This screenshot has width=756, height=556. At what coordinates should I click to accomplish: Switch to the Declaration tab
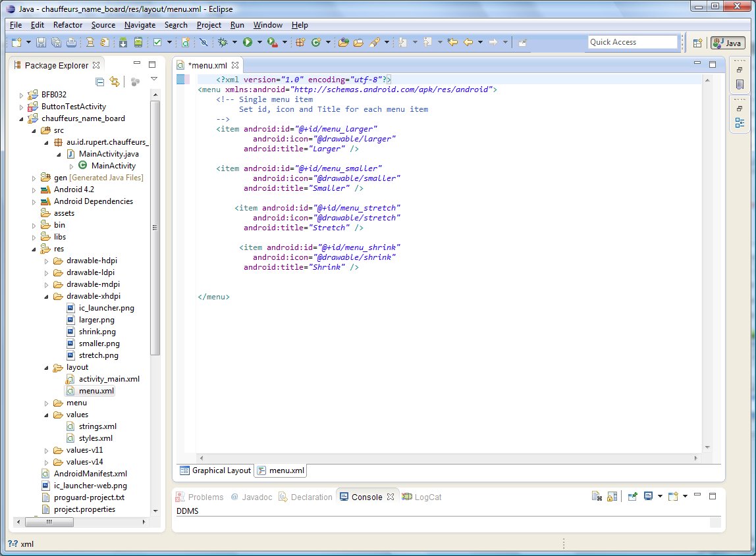(x=306, y=497)
